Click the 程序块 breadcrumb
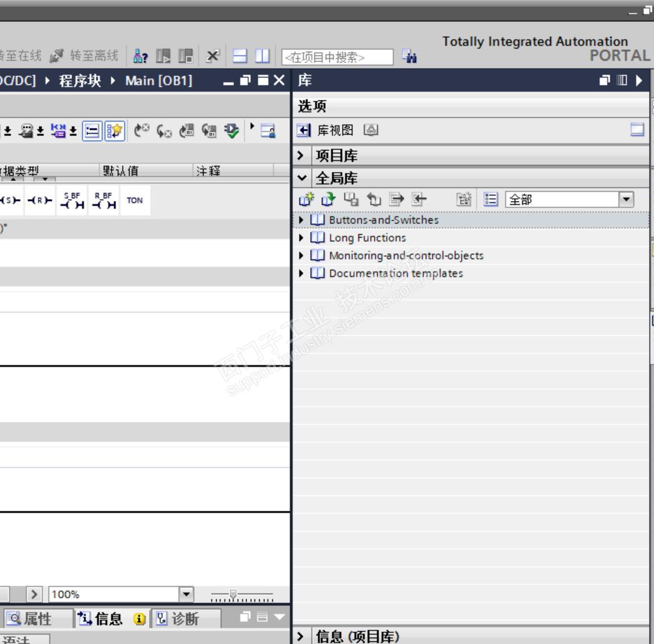The height and width of the screenshot is (644, 654). [x=80, y=80]
